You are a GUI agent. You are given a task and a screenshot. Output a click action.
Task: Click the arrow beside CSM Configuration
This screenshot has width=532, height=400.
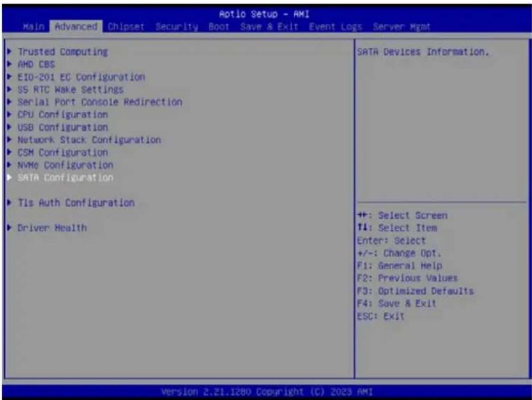coord(9,153)
